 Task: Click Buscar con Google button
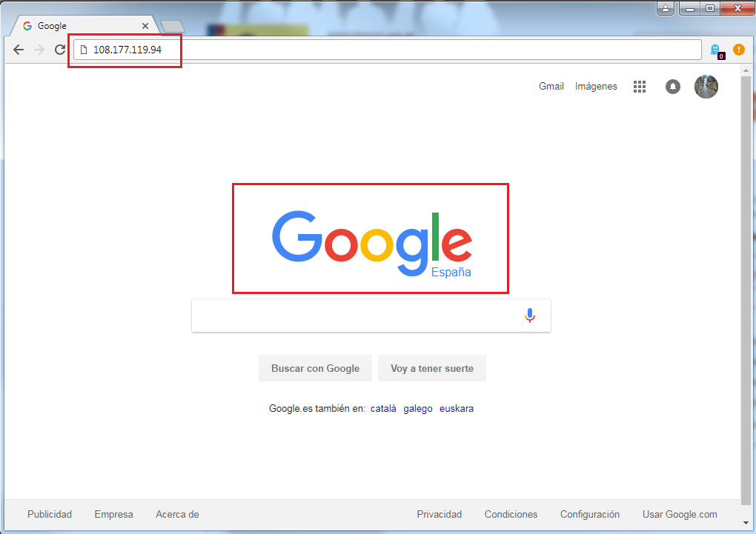pos(315,368)
